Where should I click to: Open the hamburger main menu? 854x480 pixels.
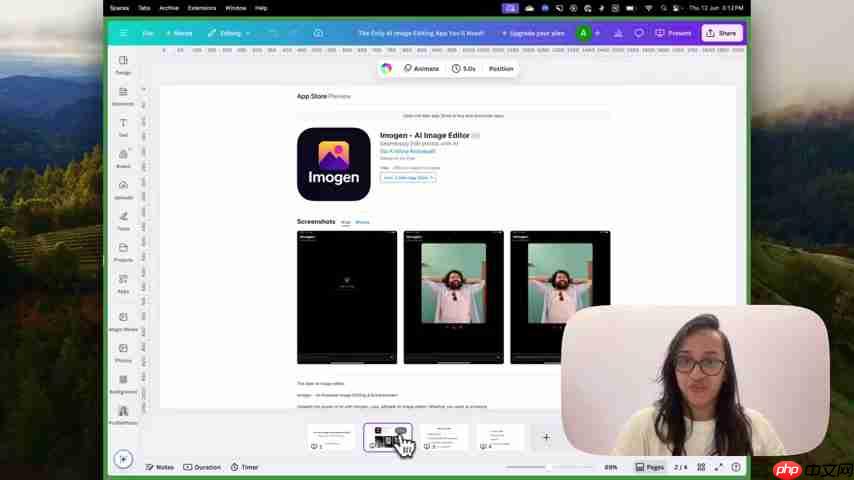(124, 33)
